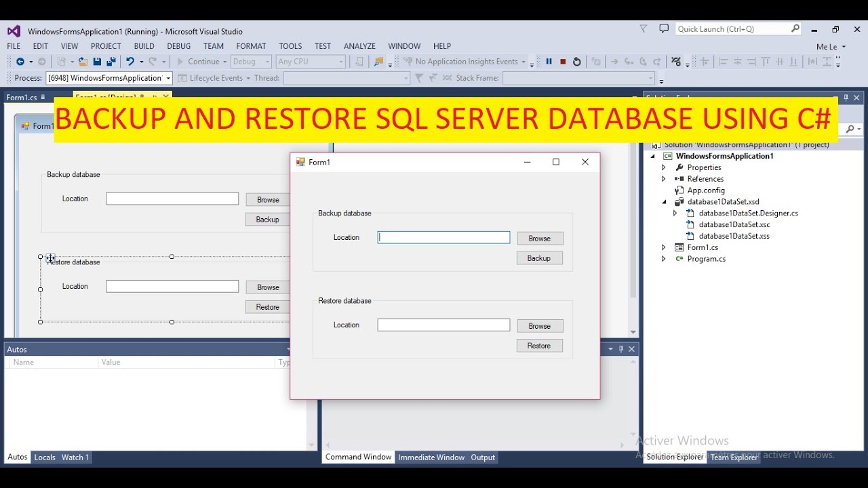
Task: Click Browse in running Form1 Restore group
Action: click(x=540, y=326)
